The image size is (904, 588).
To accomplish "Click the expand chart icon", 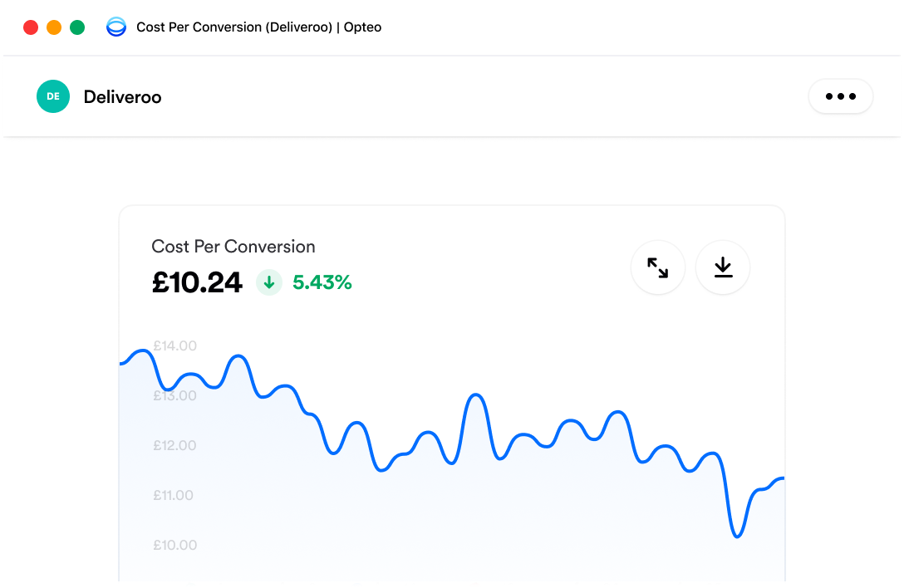I will pos(658,267).
